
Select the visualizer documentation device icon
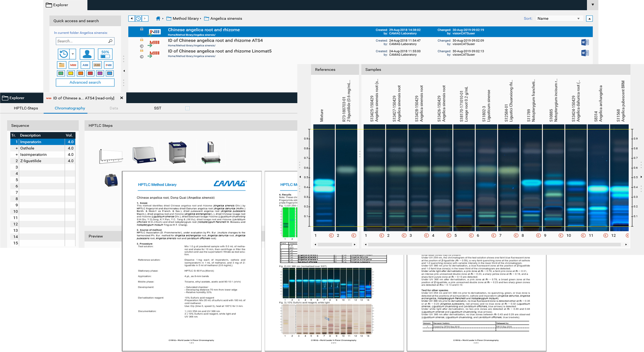111,180
